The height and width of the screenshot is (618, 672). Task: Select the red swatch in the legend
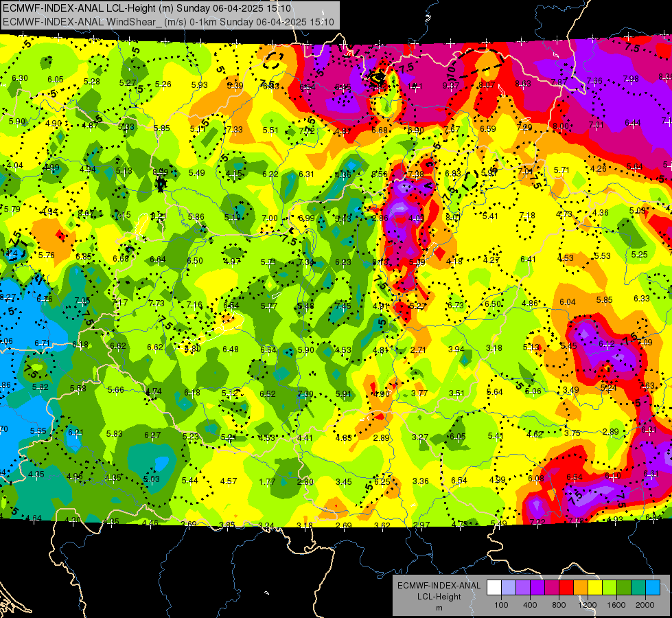point(566,588)
